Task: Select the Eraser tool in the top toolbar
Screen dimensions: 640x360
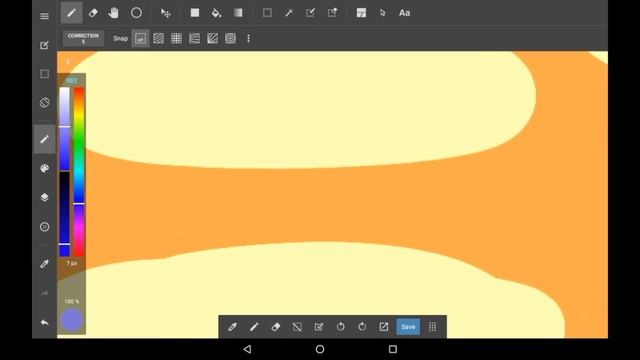Action: pos(93,13)
